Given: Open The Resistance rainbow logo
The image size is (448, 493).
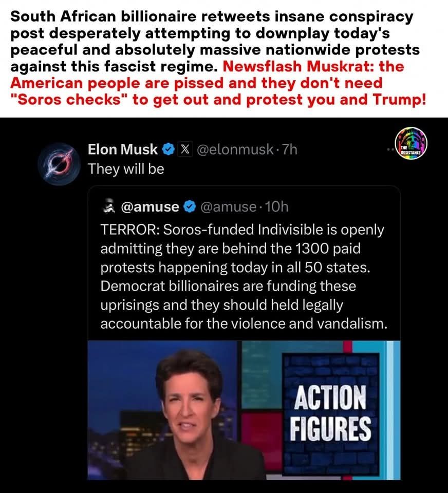Looking at the screenshot, I should click(411, 144).
